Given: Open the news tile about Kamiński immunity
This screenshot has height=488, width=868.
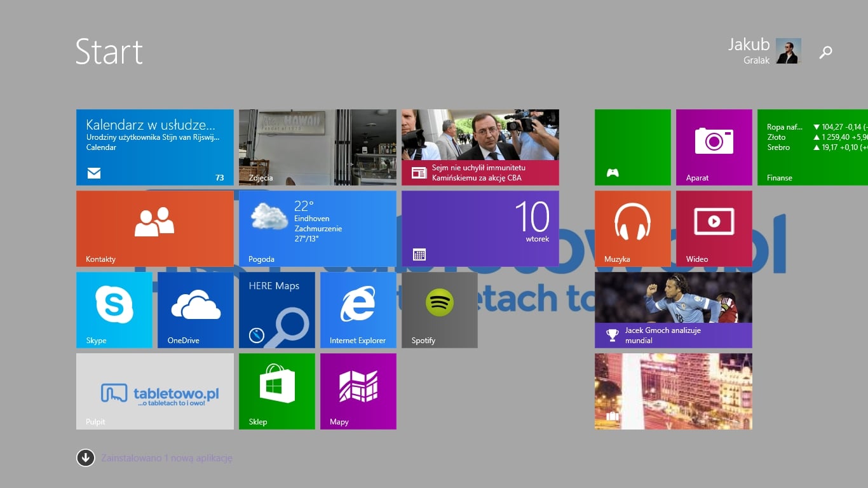Looking at the screenshot, I should pyautogui.click(x=480, y=147).
